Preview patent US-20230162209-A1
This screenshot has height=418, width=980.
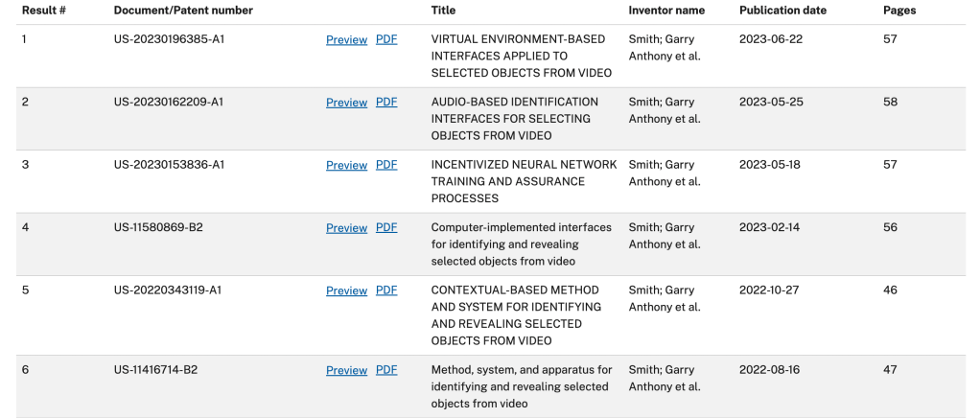pos(346,103)
